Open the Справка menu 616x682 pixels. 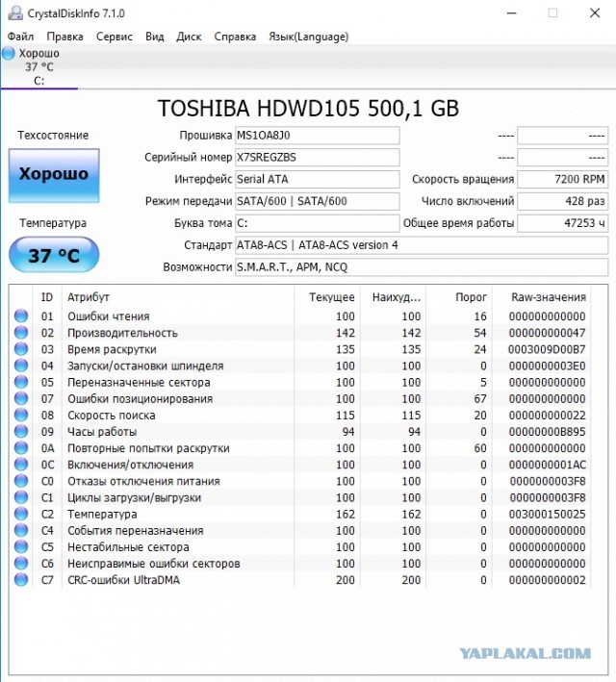[x=235, y=37]
